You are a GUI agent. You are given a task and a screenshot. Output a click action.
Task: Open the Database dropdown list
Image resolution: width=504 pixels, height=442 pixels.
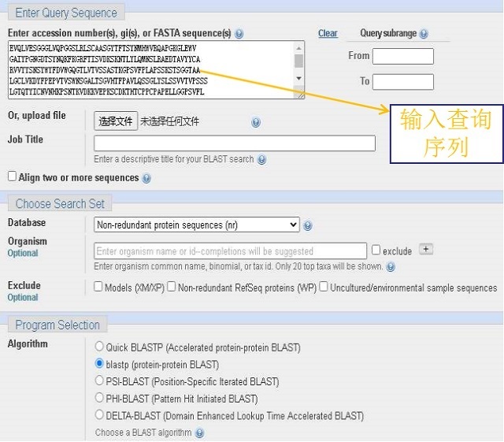point(196,225)
